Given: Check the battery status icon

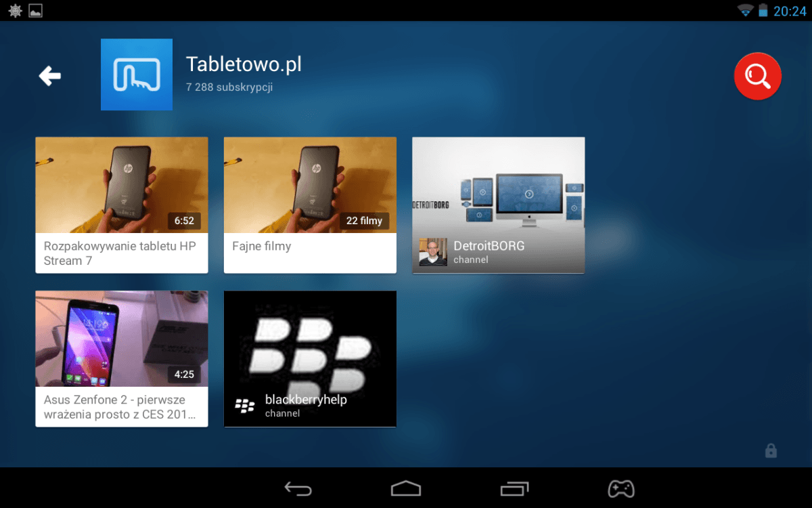Looking at the screenshot, I should (763, 10).
